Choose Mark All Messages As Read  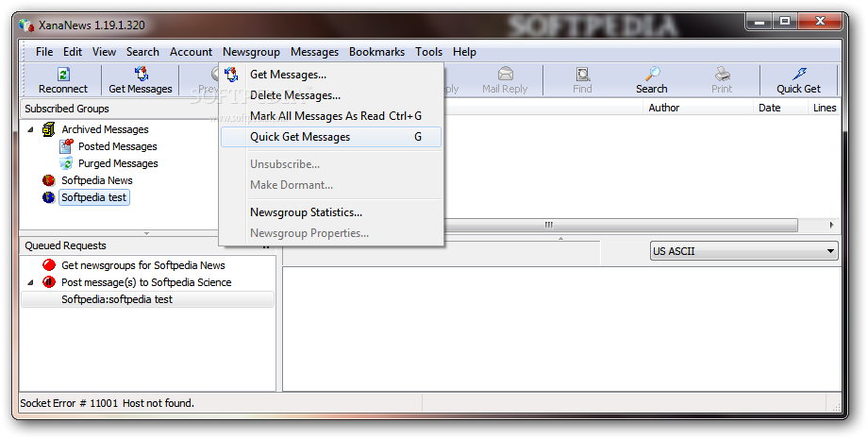pyautogui.click(x=331, y=116)
